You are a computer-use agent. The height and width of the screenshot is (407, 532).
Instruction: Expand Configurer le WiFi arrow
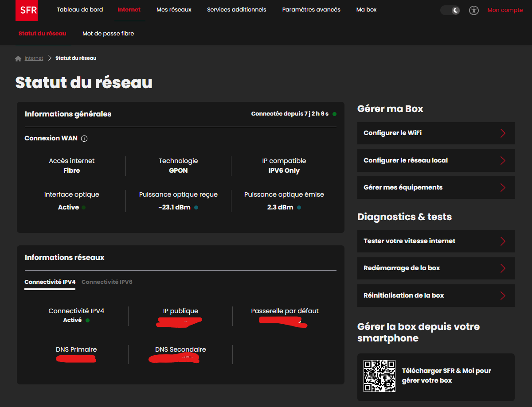[503, 133]
